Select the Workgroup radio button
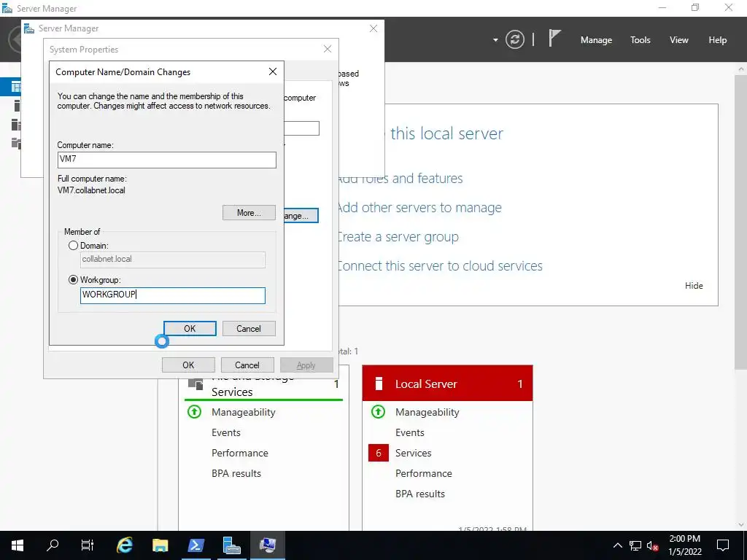Image resolution: width=747 pixels, height=560 pixels. coord(73,280)
